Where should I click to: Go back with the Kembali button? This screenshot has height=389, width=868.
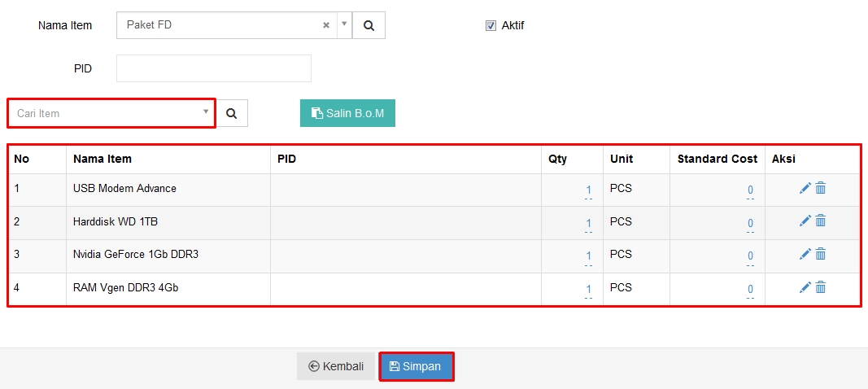click(x=336, y=366)
